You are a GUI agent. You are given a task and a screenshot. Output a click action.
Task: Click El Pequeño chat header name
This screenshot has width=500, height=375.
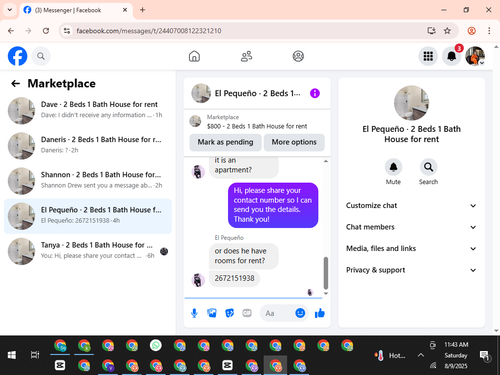[x=257, y=93]
